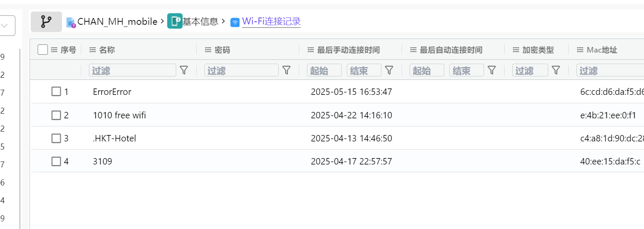
Task: Click filter funnel icon for 名称 column
Action: [184, 70]
